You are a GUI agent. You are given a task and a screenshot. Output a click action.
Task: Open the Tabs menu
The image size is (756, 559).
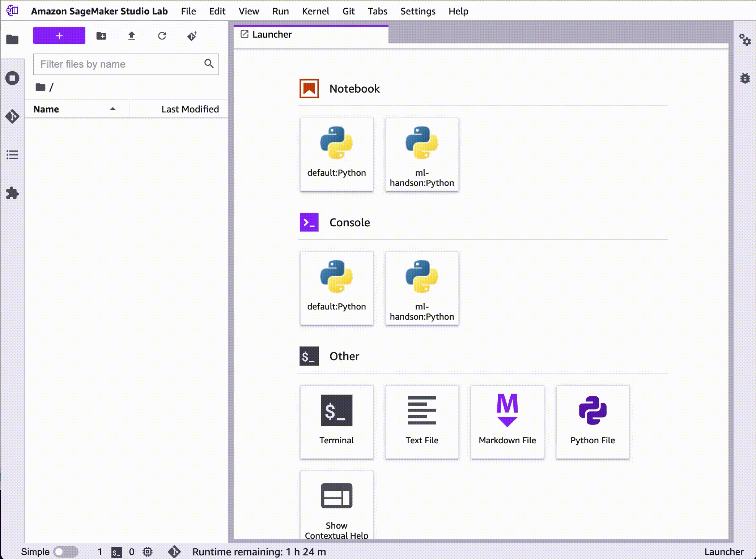(377, 11)
